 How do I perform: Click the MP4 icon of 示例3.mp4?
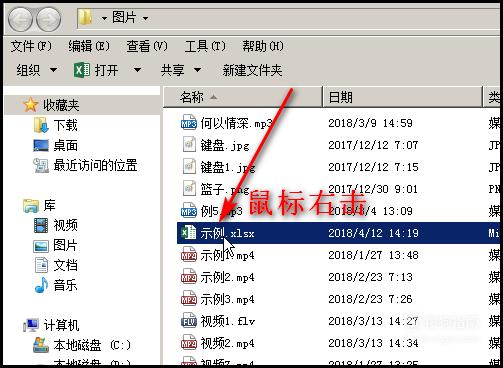[x=189, y=299]
